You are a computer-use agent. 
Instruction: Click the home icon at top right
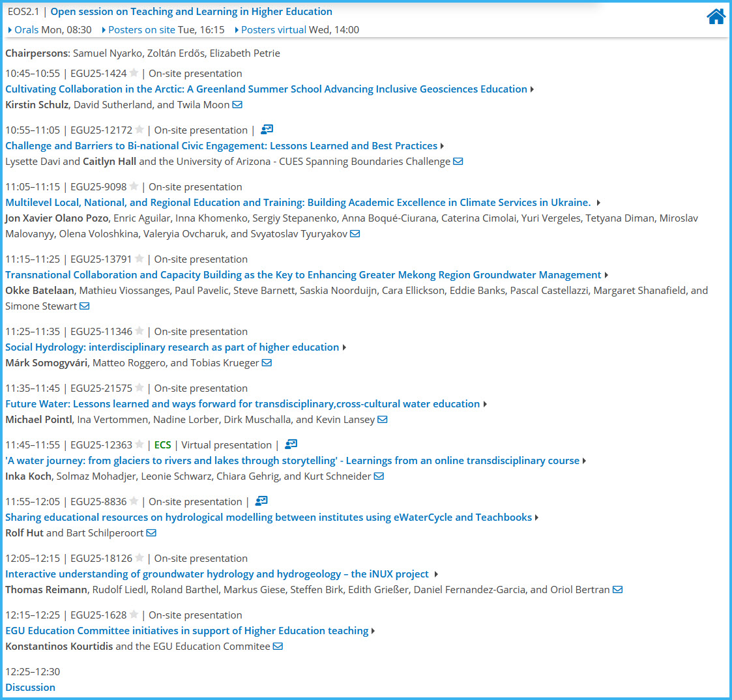(716, 17)
